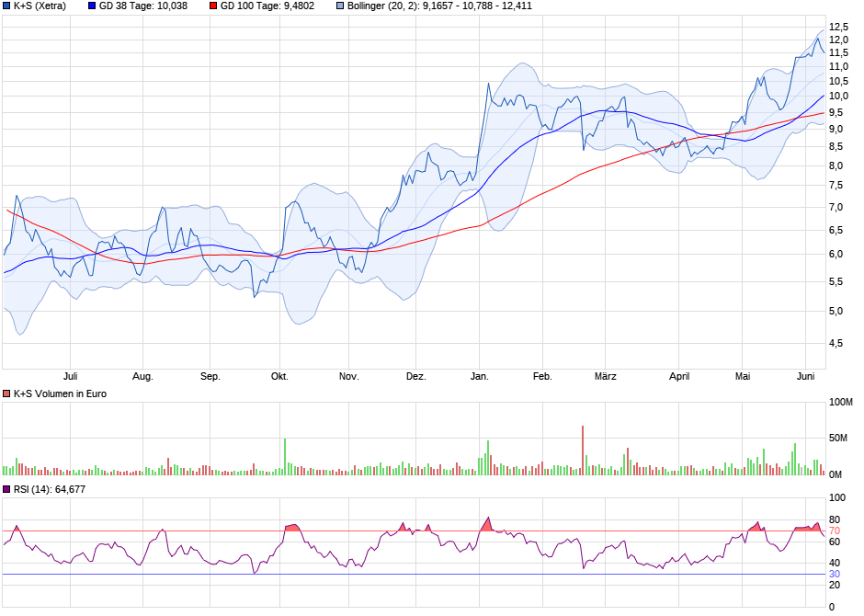This screenshot has width=864, height=616.
Task: Click the 'Mai' month axis label
Action: (x=743, y=376)
